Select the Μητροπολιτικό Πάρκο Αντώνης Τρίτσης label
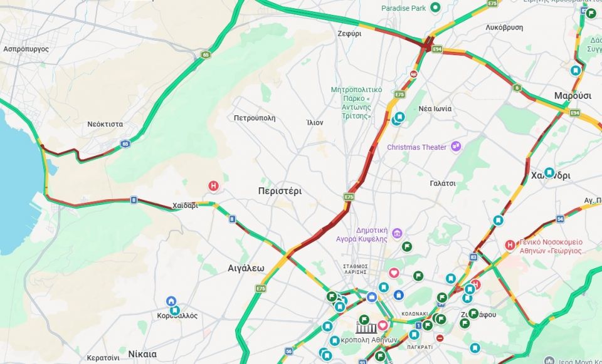The width and height of the screenshot is (602, 364). pos(357,103)
